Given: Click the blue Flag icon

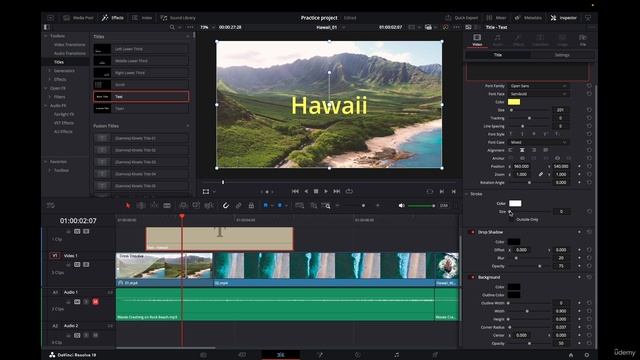Looking at the screenshot, I should click(x=266, y=205).
